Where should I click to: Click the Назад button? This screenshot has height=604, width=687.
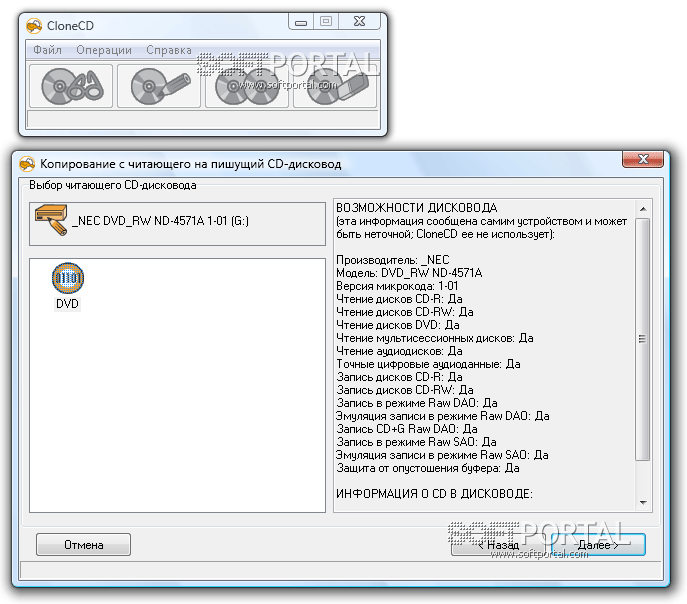(498, 545)
